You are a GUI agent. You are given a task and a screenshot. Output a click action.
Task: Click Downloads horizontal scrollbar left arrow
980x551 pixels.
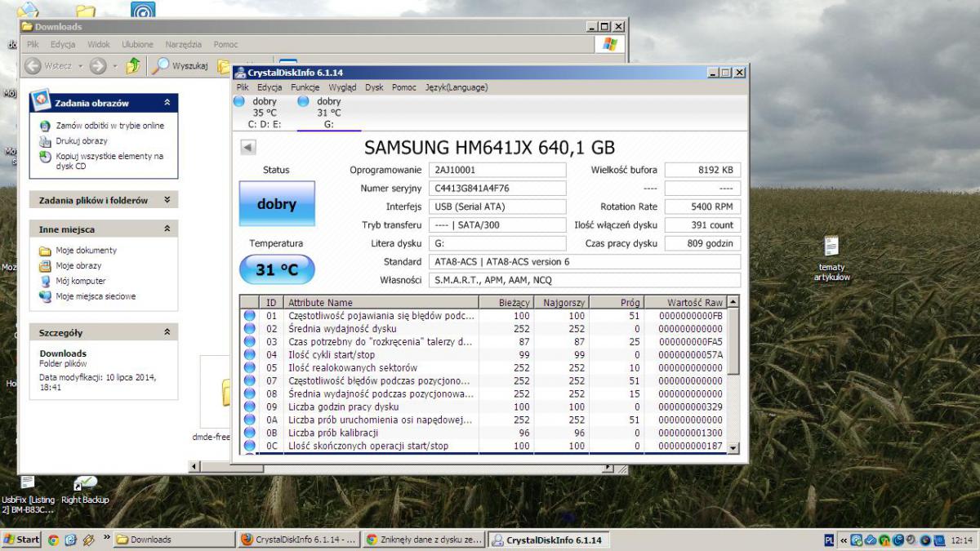click(x=194, y=467)
